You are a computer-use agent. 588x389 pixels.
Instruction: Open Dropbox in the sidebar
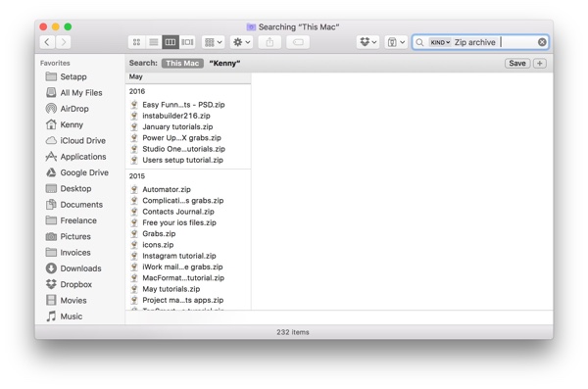pos(69,284)
